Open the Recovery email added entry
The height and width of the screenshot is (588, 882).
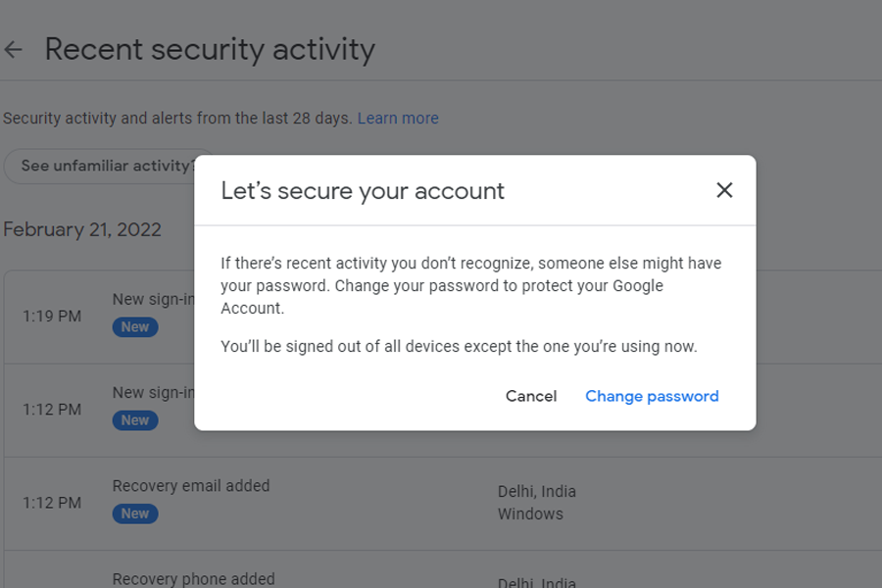tap(191, 486)
